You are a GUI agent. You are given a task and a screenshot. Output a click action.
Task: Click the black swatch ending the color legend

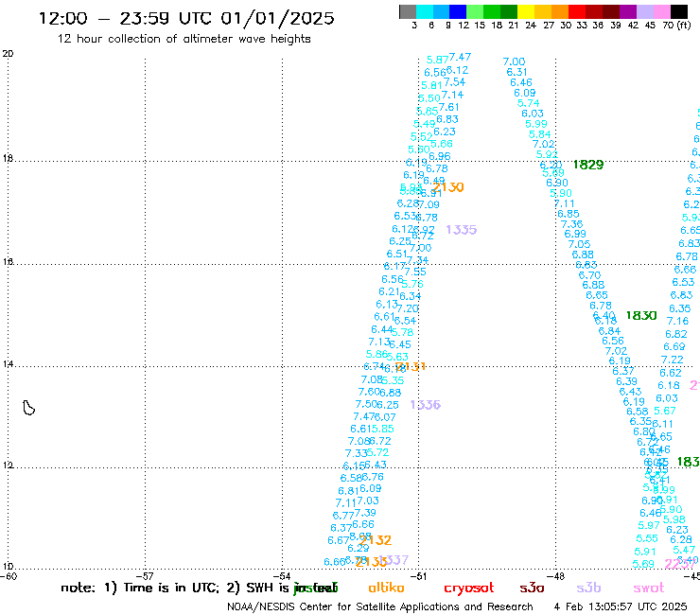[x=678, y=11]
